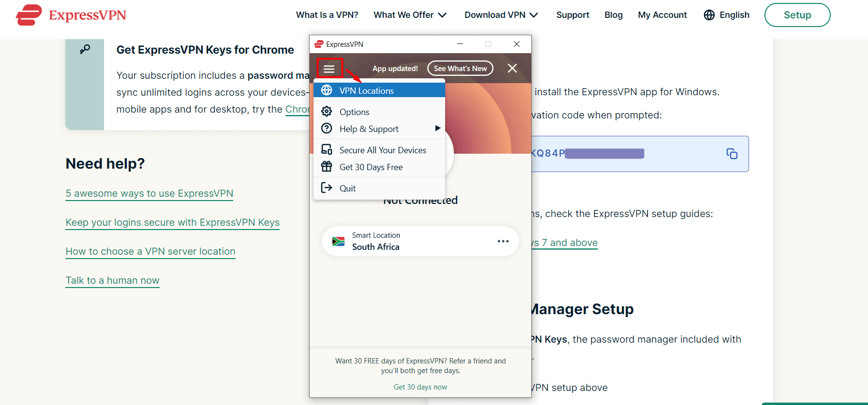
Task: Expand the What We Offer dropdown
Action: (409, 15)
